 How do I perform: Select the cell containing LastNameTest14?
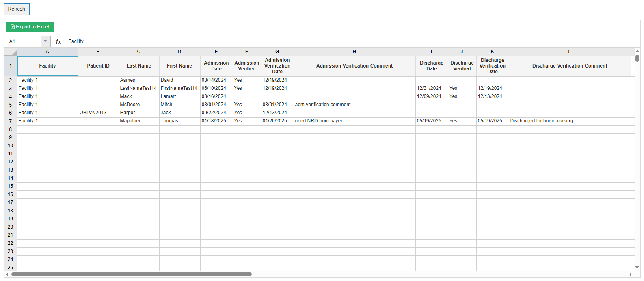(139, 89)
